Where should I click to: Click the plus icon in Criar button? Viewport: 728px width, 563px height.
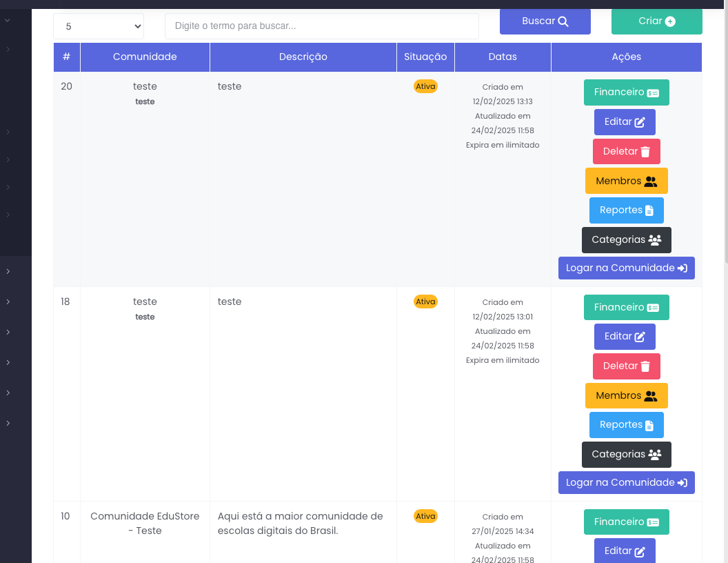coord(670,21)
